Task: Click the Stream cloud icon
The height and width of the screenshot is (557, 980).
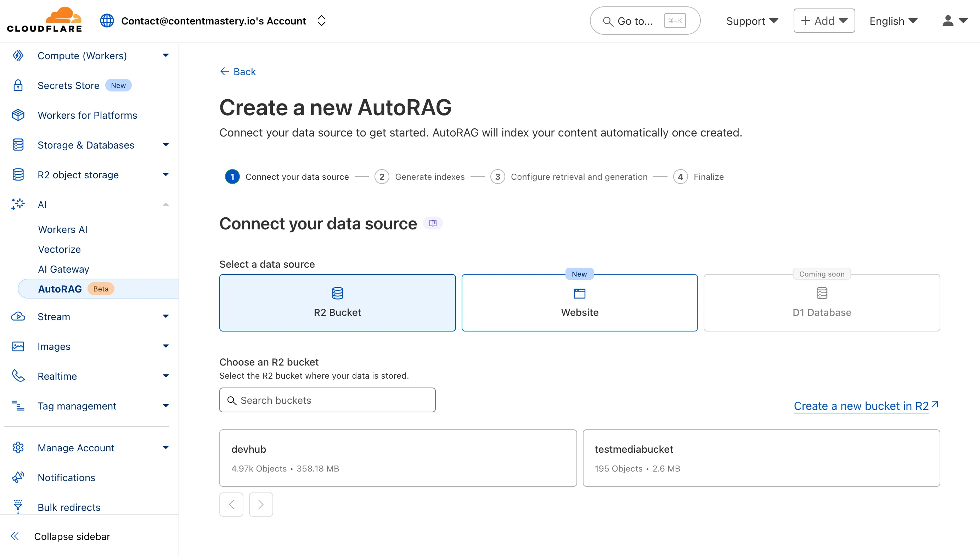Action: (x=18, y=317)
